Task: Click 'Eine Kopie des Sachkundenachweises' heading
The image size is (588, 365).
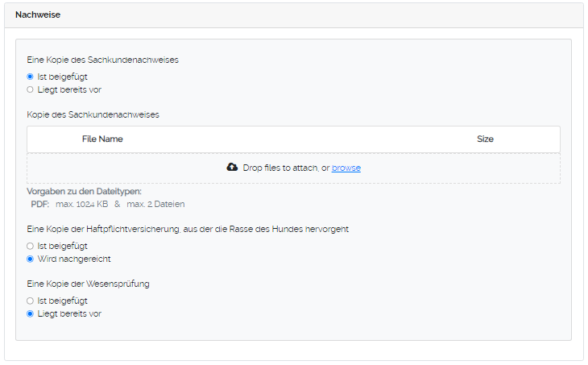Action: click(x=102, y=60)
